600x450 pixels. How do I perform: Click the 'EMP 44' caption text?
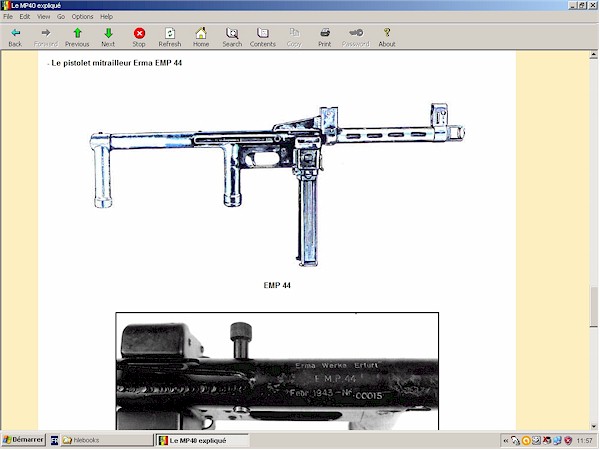tap(277, 285)
